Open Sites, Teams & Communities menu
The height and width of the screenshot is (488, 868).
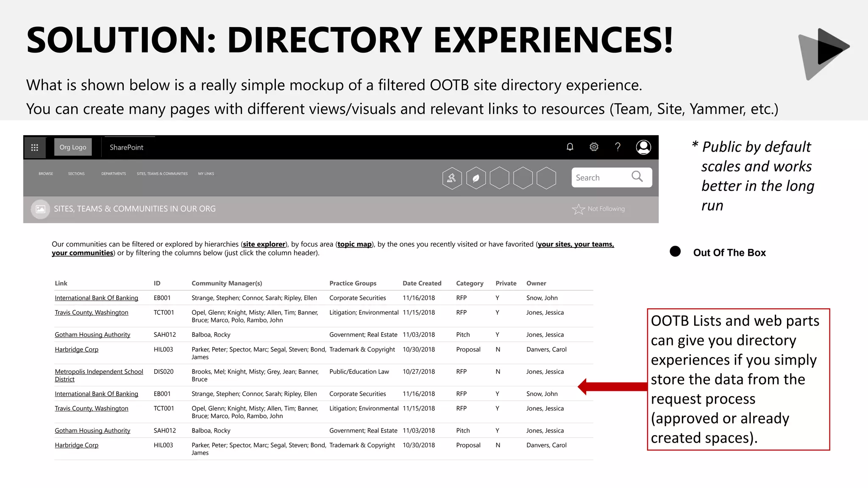[162, 174]
